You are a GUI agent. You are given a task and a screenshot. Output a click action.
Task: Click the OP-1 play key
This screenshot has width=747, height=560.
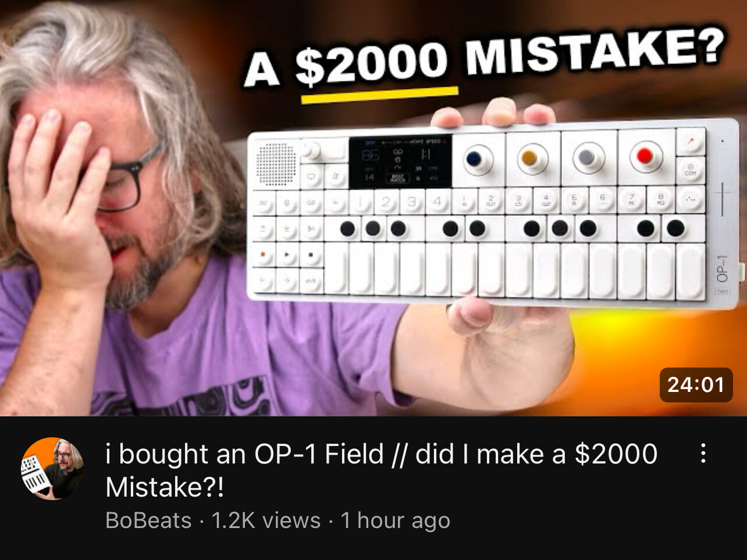pos(287,255)
